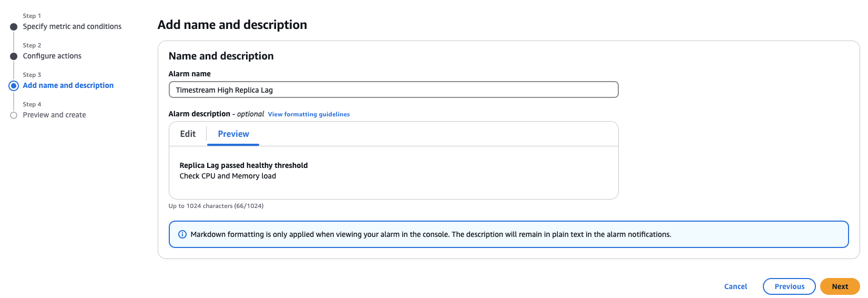Open View formatting guidelines link
868x298 pixels.
[x=309, y=114]
